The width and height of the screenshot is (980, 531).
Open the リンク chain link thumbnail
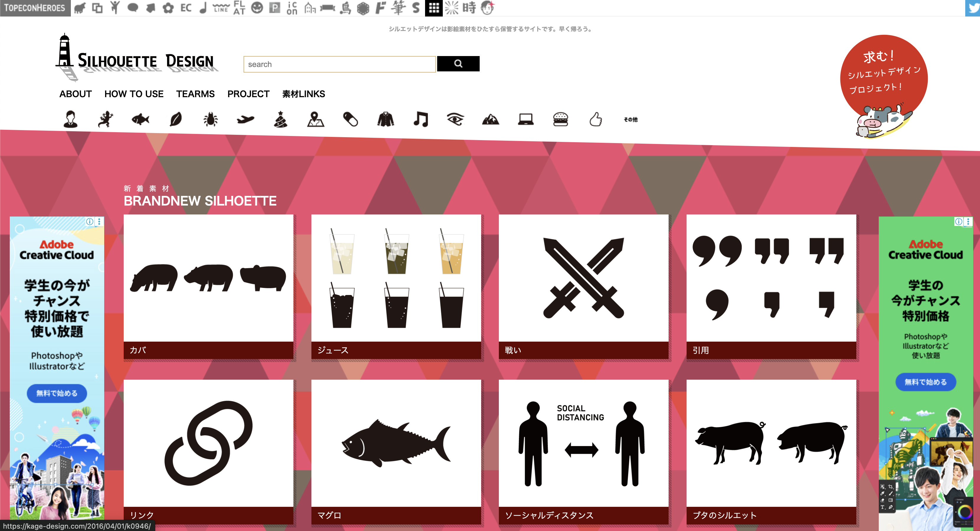pos(208,443)
